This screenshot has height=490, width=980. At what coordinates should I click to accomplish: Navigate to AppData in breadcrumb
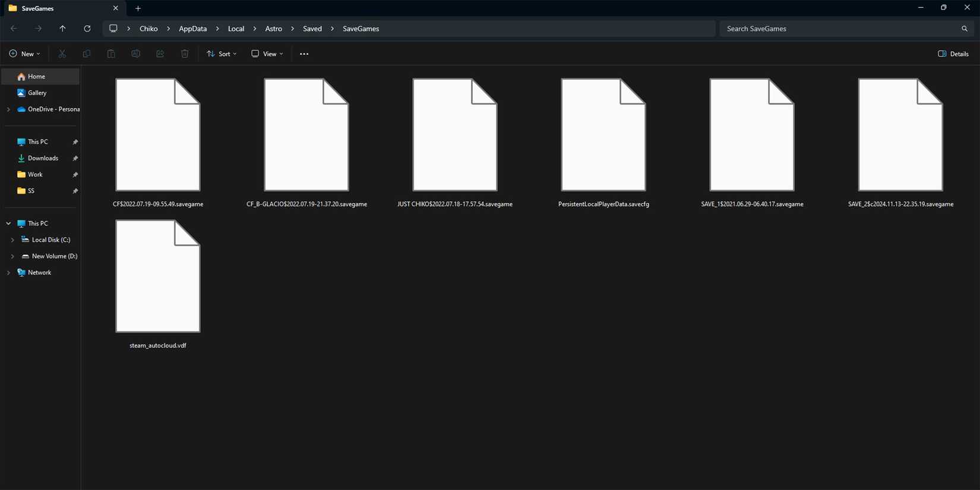click(x=193, y=29)
